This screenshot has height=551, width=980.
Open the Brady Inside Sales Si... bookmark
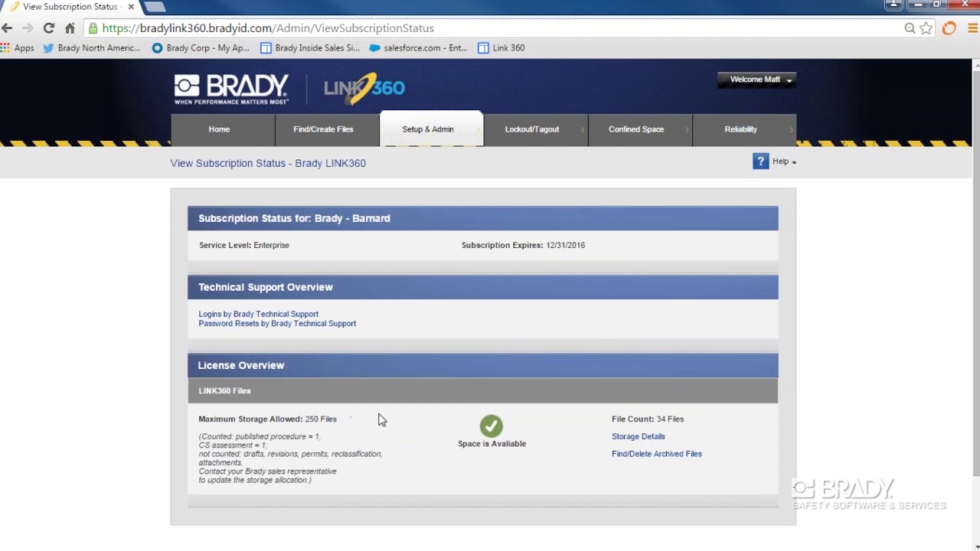click(310, 47)
